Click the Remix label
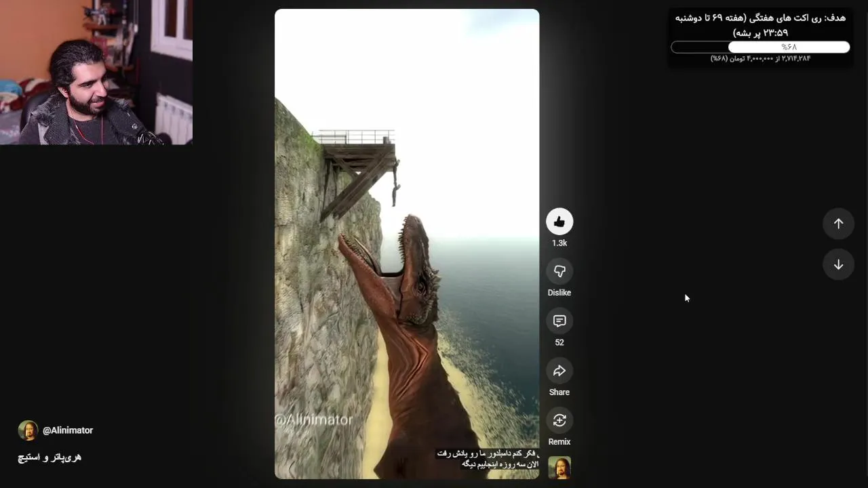The height and width of the screenshot is (488, 868). point(559,442)
